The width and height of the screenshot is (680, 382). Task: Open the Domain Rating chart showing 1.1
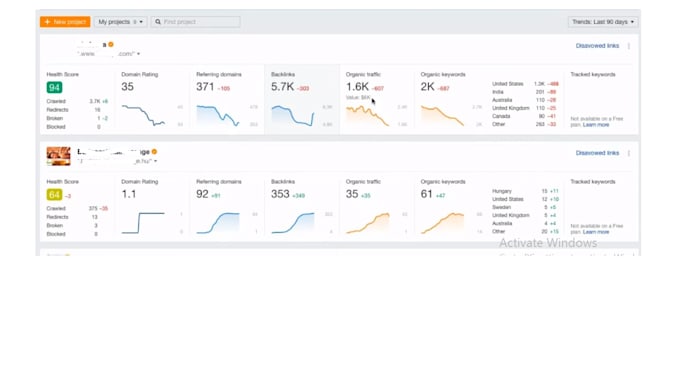[x=143, y=222]
